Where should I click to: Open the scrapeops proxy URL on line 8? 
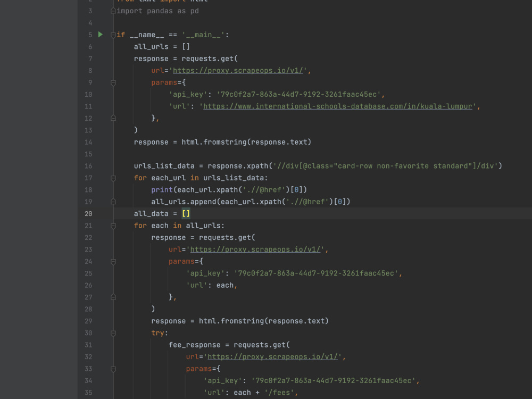[238, 71]
